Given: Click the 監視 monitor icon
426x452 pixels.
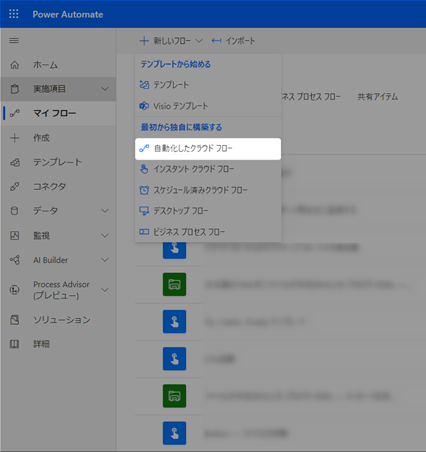Looking at the screenshot, I should pyautogui.click(x=15, y=235).
